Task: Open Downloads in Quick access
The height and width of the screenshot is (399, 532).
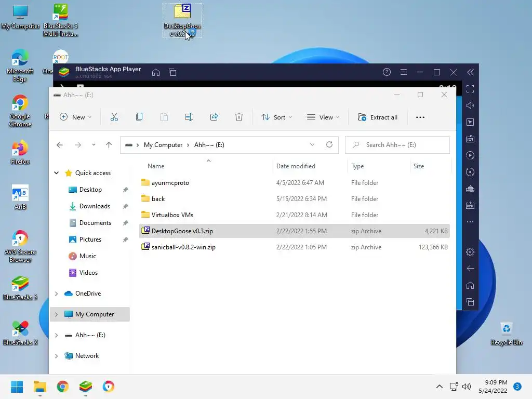Action: coord(95,206)
